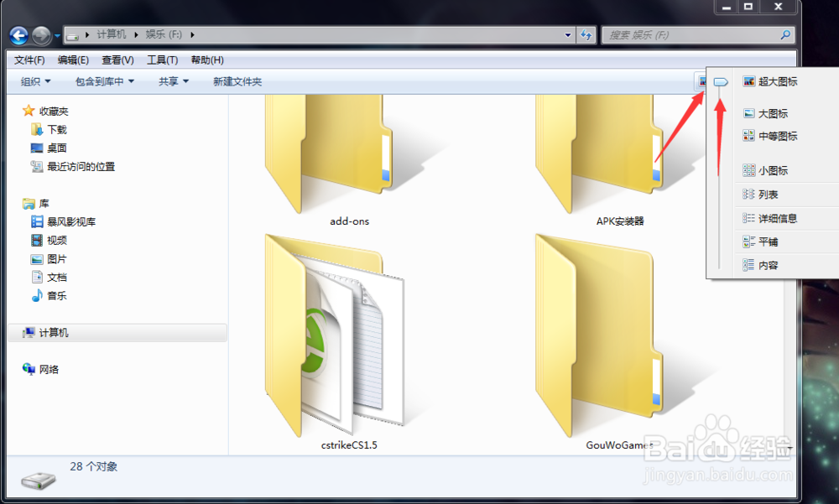Refresh the folder with the refresh icon
The height and width of the screenshot is (504, 839).
point(586,35)
